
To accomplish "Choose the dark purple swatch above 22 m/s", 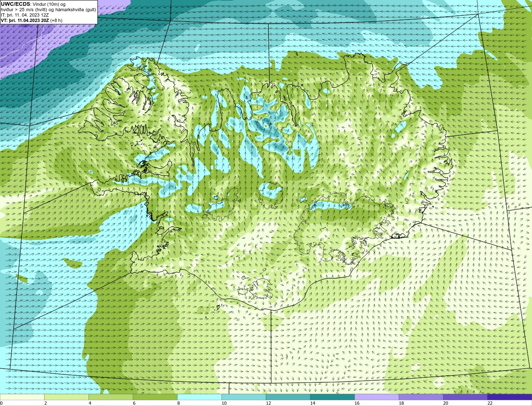I will (510, 397).
